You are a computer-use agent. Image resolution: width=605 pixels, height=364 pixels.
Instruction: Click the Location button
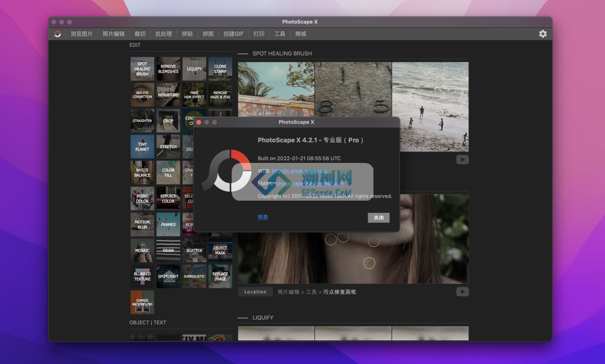click(255, 292)
